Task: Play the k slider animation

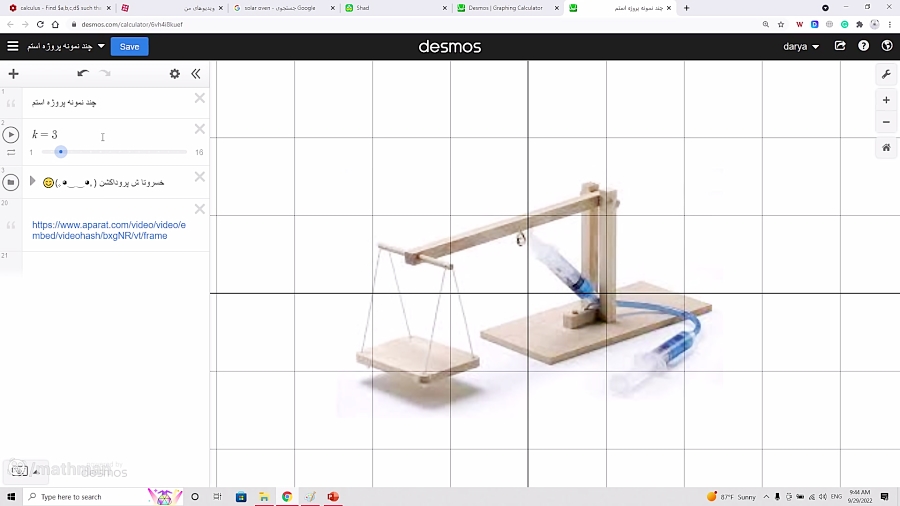Action: (x=11, y=135)
